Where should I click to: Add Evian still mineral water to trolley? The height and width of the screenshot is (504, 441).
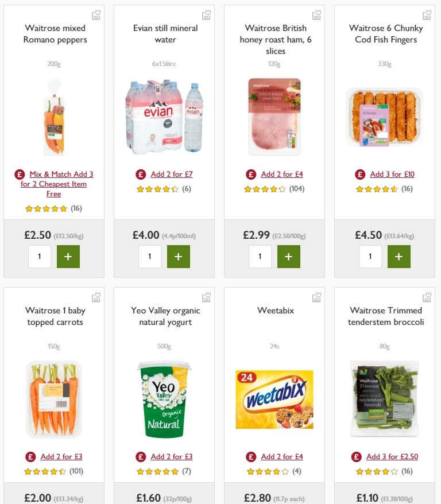(179, 257)
